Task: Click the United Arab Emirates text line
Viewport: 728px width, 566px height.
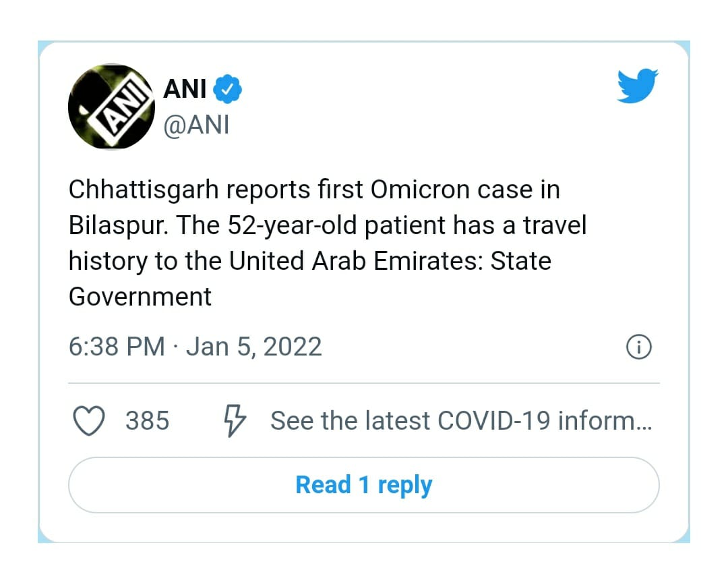Action: (x=309, y=261)
